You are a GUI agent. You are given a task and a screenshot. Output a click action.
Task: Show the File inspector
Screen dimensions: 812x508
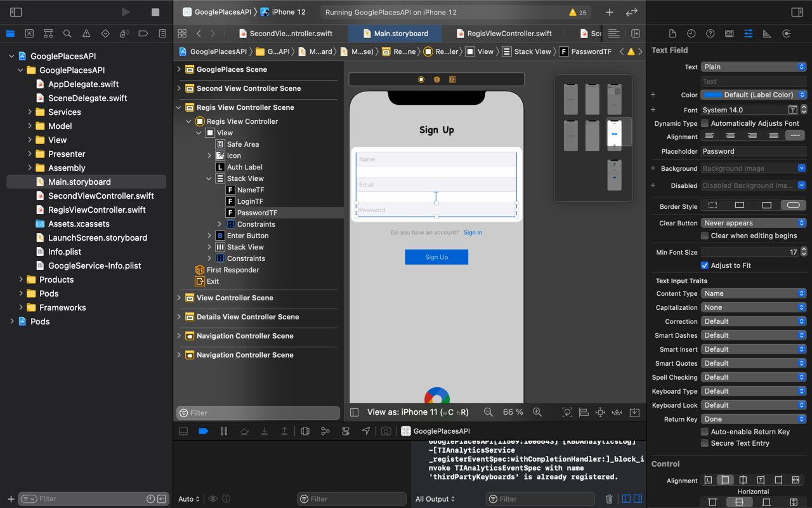click(x=672, y=34)
